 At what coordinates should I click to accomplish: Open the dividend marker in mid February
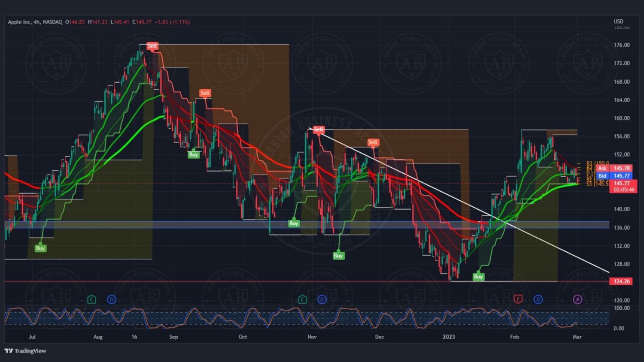[x=538, y=299]
